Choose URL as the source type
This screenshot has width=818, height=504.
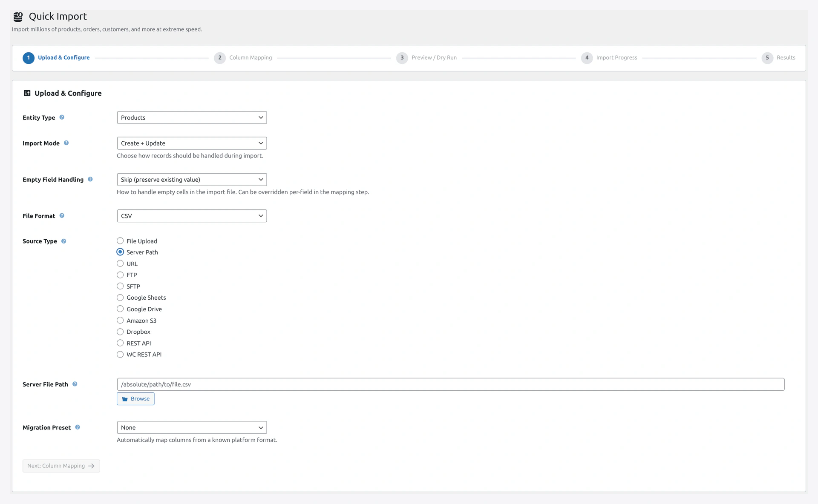point(120,263)
